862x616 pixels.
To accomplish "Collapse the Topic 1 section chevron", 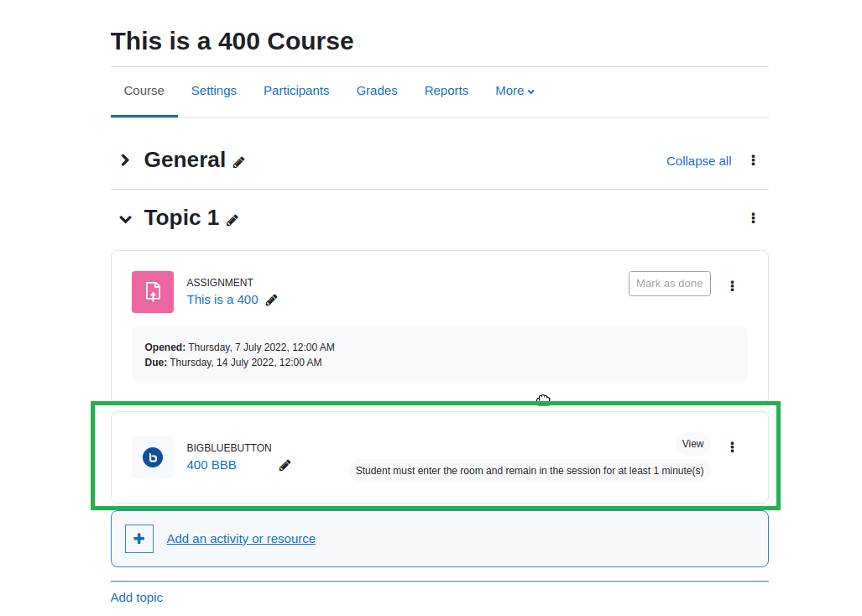I will (125, 219).
